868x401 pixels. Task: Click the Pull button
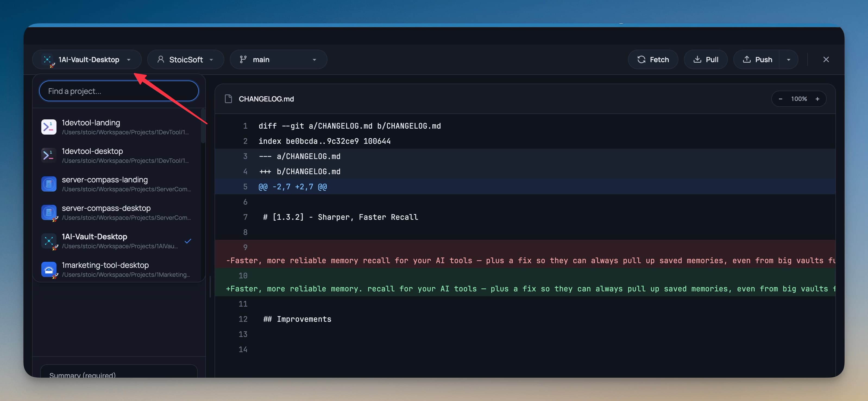[706, 60]
